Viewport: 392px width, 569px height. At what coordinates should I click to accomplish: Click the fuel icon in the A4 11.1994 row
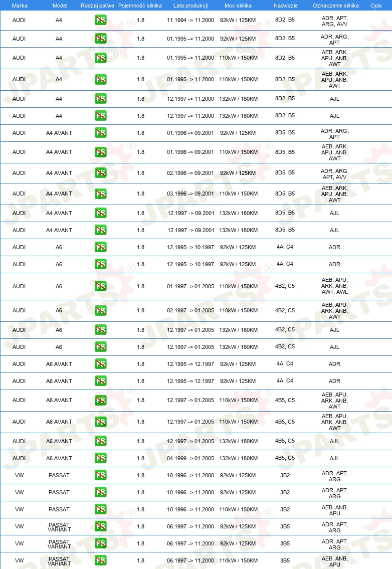tap(101, 20)
